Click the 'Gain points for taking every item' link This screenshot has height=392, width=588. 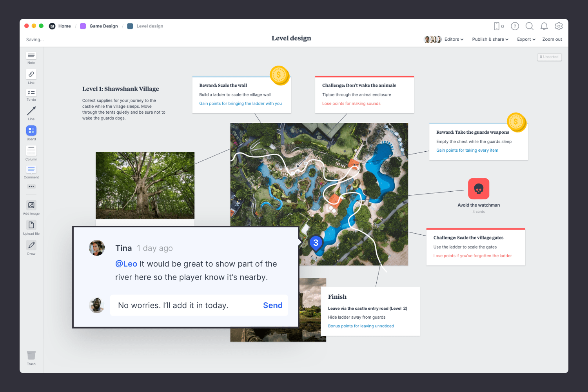tap(467, 150)
